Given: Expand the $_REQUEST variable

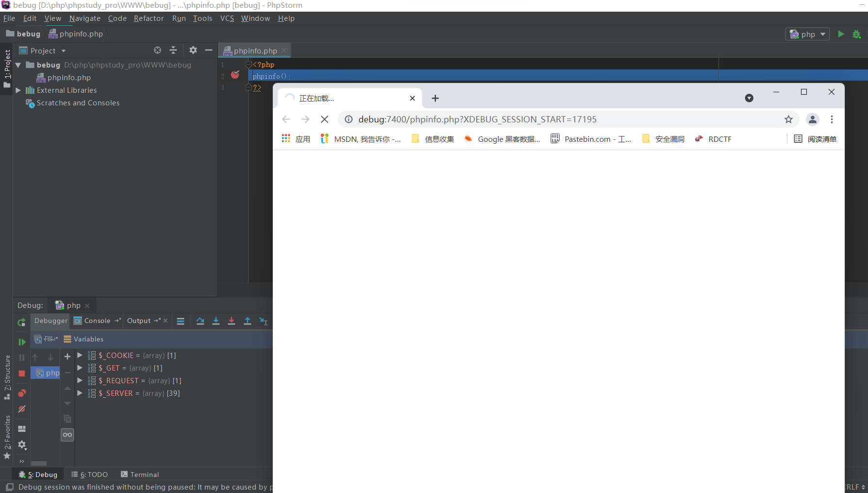Looking at the screenshot, I should click(80, 380).
